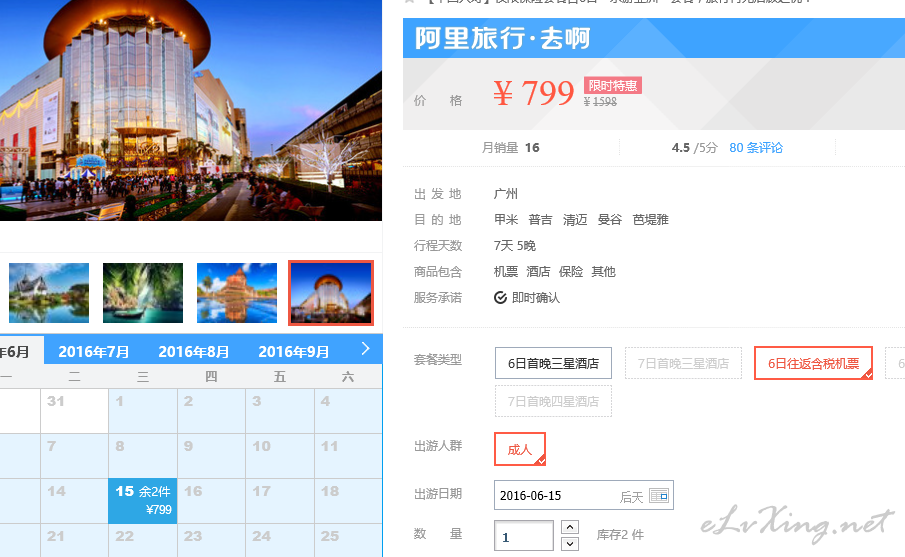Switch calendar to 2016年8月 tab
905x557 pixels.
(x=193, y=352)
